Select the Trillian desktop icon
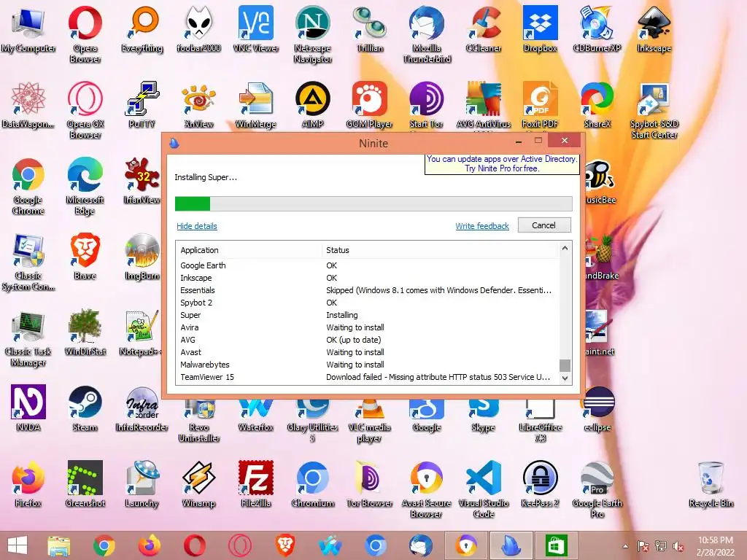The height and width of the screenshot is (560, 747). click(370, 29)
